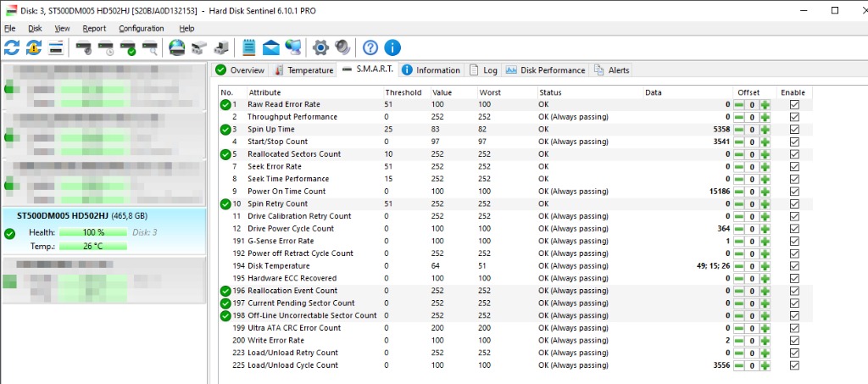Open settings with the gear icon
The image size is (868, 384).
coord(320,48)
